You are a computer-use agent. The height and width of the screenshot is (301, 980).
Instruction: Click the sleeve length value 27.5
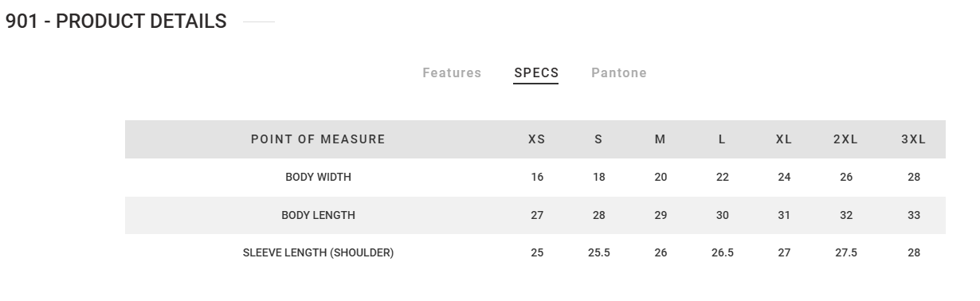click(x=846, y=253)
